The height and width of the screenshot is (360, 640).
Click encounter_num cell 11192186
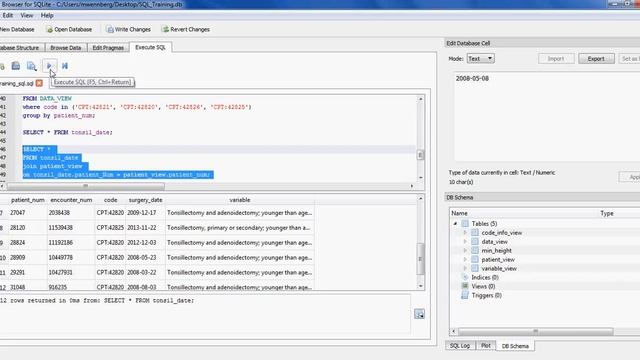[71, 242]
